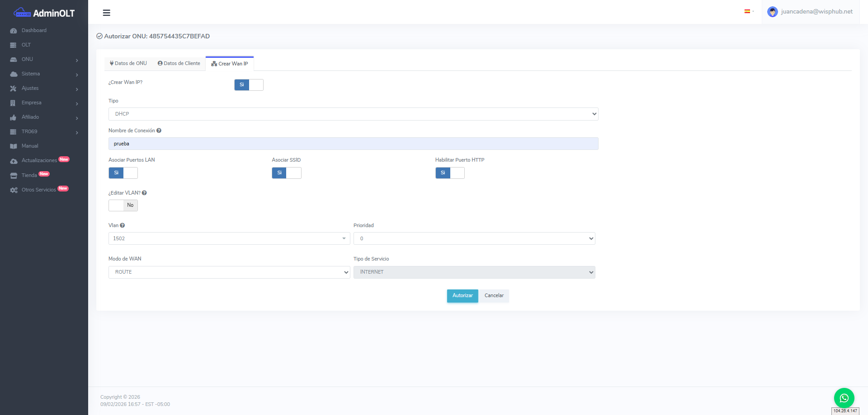Image resolution: width=868 pixels, height=415 pixels.
Task: Click the help icon beside Nombre de Conexión
Action: pyautogui.click(x=159, y=131)
